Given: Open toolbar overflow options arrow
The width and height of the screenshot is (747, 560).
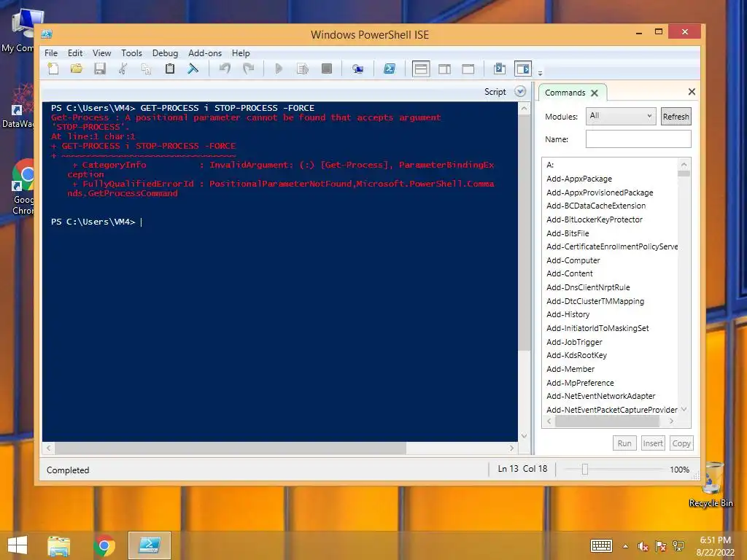Looking at the screenshot, I should [541, 74].
